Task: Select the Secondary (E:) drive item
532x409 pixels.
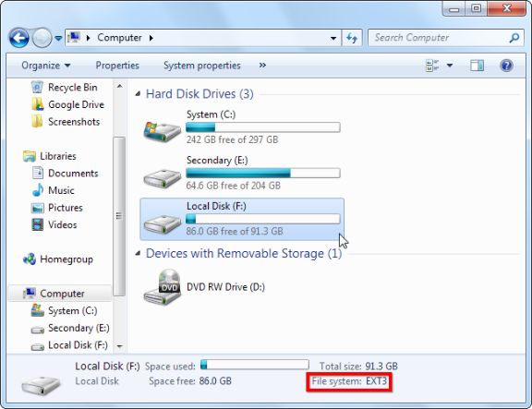Action: tap(242, 174)
